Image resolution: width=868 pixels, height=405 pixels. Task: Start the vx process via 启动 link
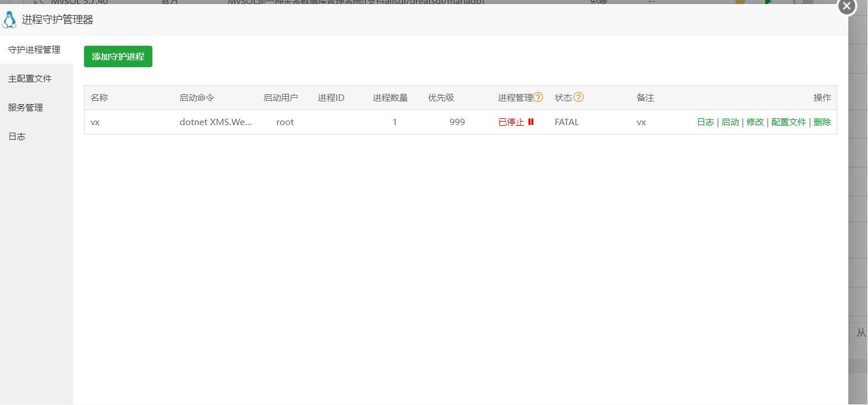[x=730, y=122]
